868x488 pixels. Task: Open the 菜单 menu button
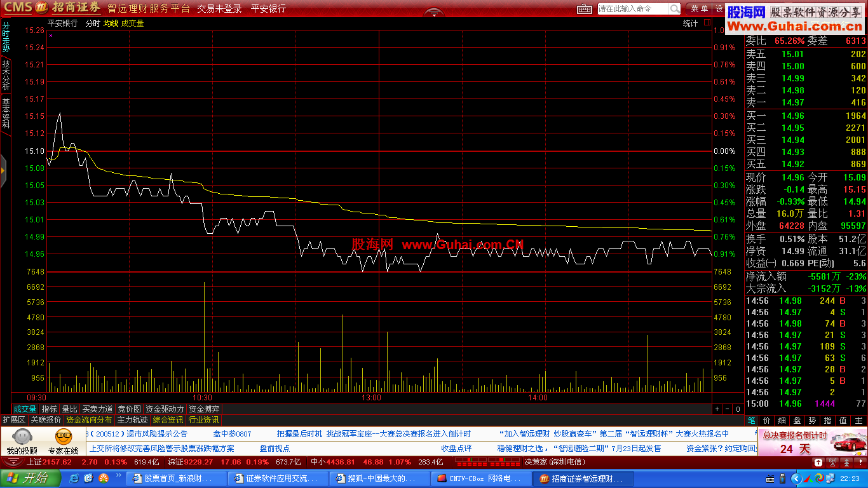click(x=700, y=9)
